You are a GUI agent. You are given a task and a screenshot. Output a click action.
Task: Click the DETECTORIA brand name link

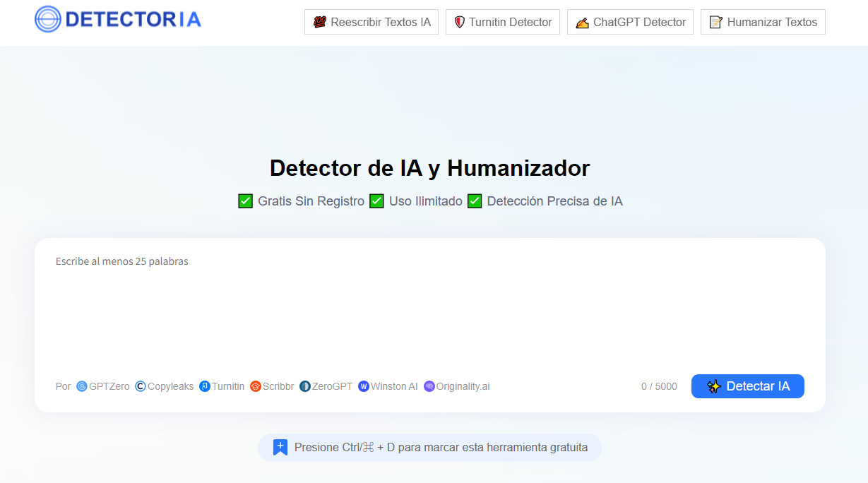pos(133,19)
